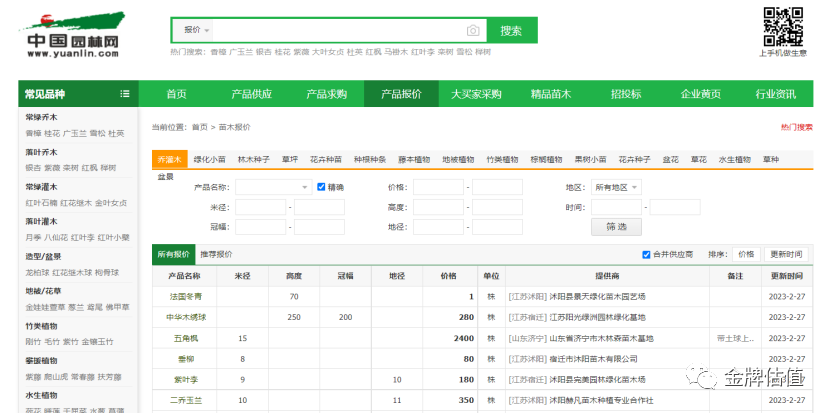Viewport: 830px width, 413px height.
Task: Open the 二乔玉兰 product link
Action: click(186, 400)
